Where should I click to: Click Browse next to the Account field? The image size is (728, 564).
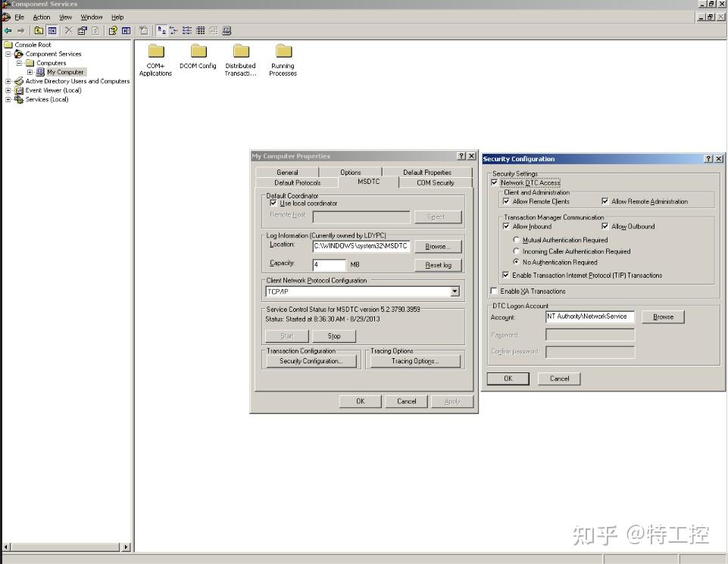[x=662, y=316]
